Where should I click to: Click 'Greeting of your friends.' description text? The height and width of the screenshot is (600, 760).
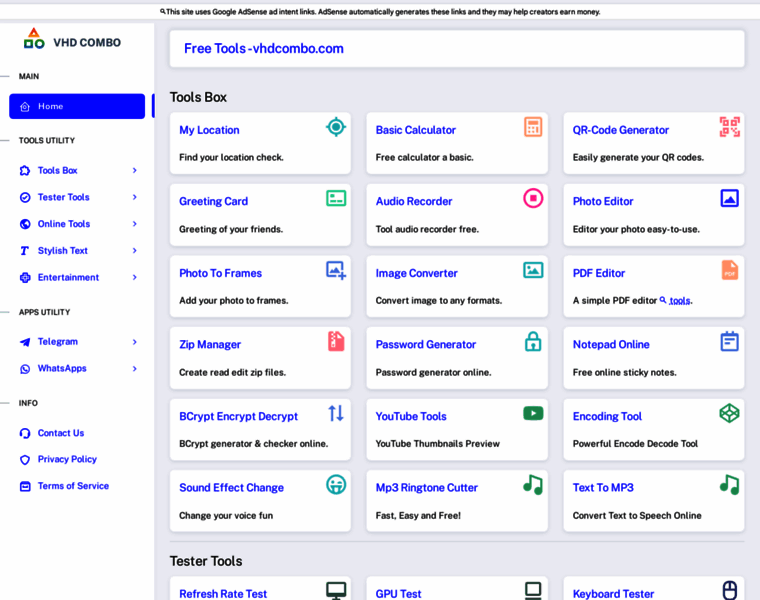point(231,229)
